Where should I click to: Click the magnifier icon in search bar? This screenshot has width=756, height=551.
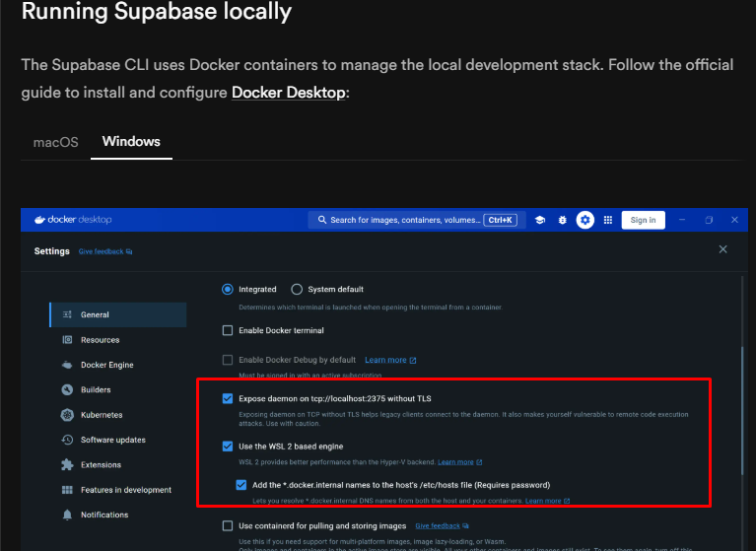pos(322,220)
